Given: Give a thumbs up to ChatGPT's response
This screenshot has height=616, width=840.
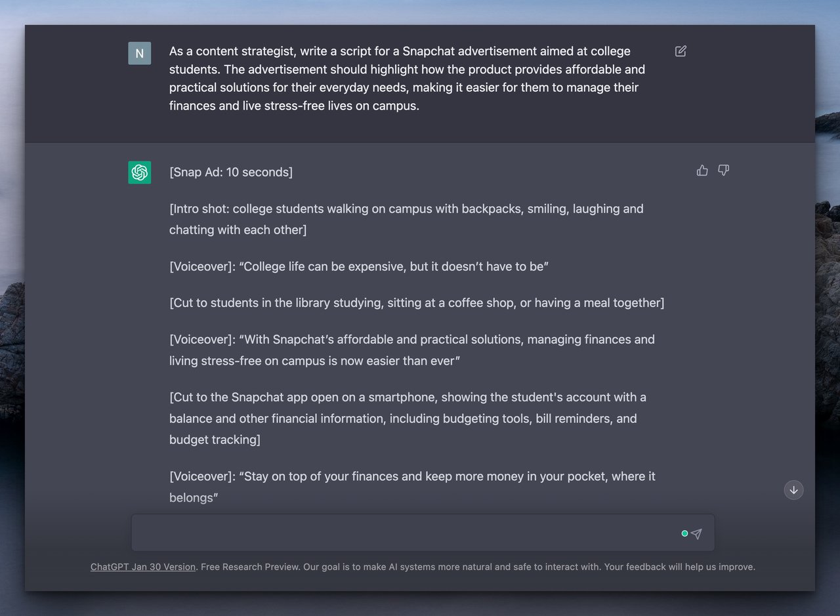Looking at the screenshot, I should [x=702, y=170].
